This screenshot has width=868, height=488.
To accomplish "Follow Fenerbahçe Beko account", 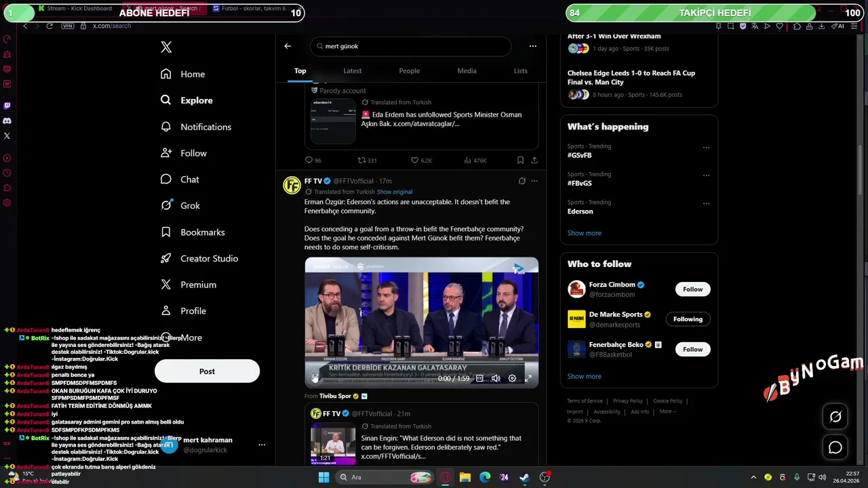I will pyautogui.click(x=692, y=349).
